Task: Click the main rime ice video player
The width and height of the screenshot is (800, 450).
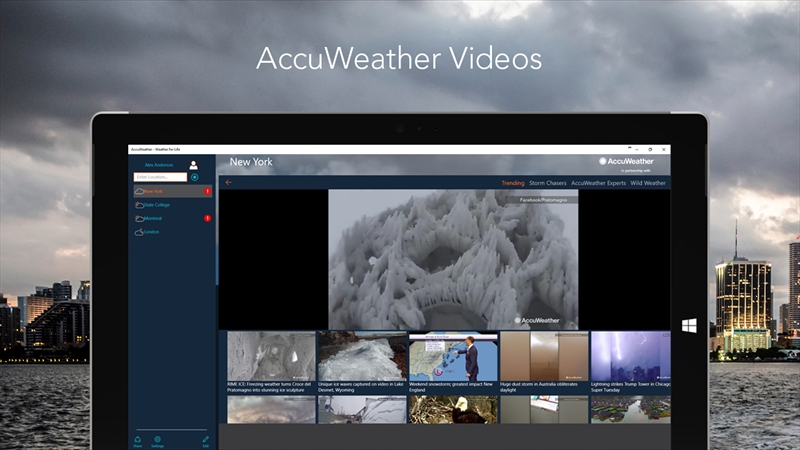Action: click(x=453, y=260)
